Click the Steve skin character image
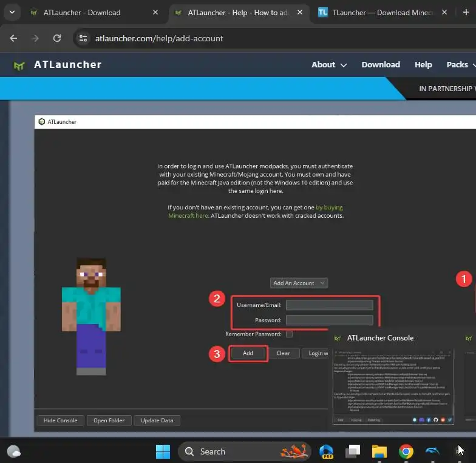Image resolution: width=476 pixels, height=463 pixels. [x=91, y=317]
